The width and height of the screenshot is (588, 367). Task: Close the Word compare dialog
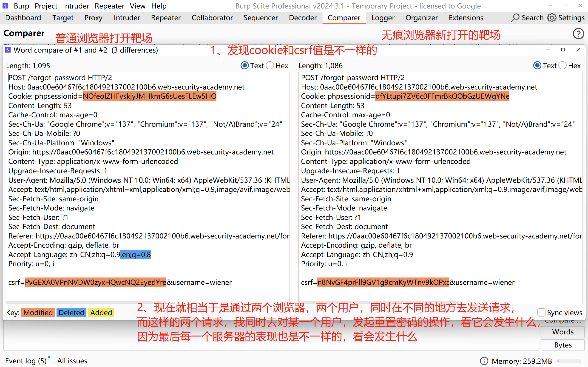click(578, 50)
